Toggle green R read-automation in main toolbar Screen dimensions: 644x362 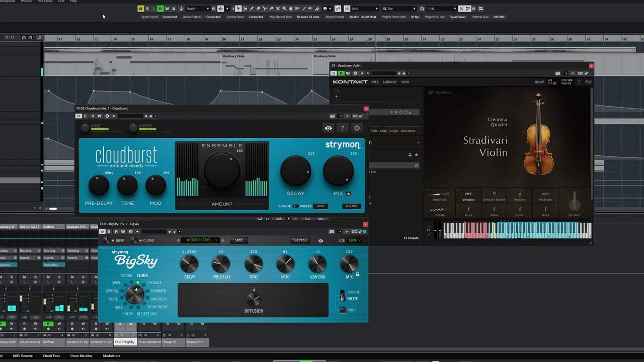(x=160, y=9)
